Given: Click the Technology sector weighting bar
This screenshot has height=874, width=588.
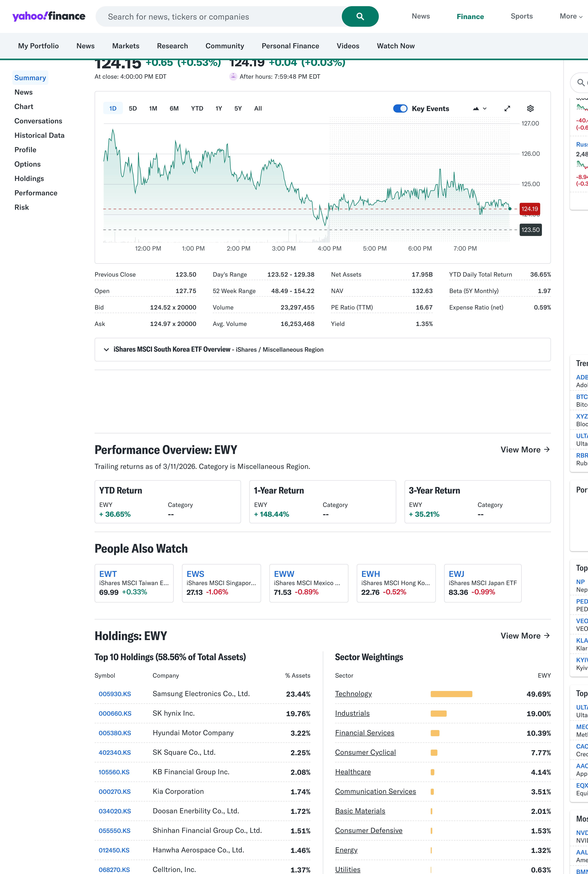Looking at the screenshot, I should coord(451,694).
